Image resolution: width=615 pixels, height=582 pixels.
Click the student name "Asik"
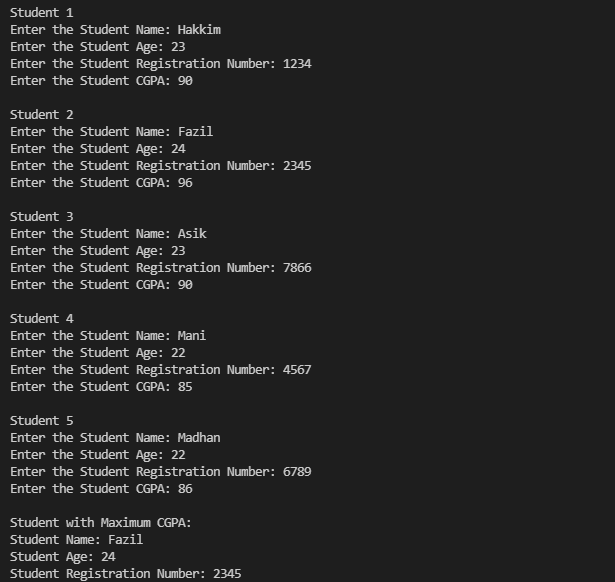(x=192, y=234)
